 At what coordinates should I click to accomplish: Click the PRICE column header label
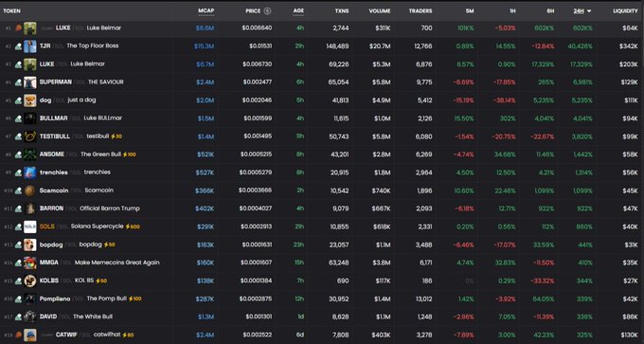click(x=253, y=11)
